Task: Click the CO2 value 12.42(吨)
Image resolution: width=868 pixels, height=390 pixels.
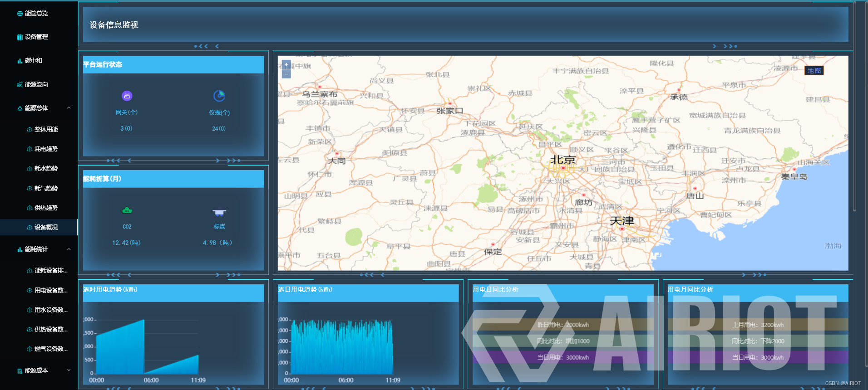Action: coord(127,243)
